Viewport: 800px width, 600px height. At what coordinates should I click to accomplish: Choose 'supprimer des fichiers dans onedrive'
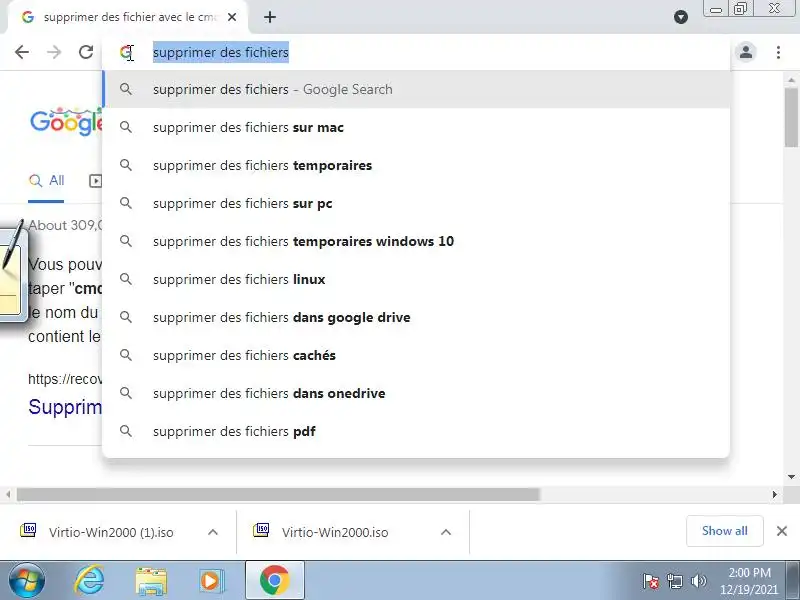point(416,393)
